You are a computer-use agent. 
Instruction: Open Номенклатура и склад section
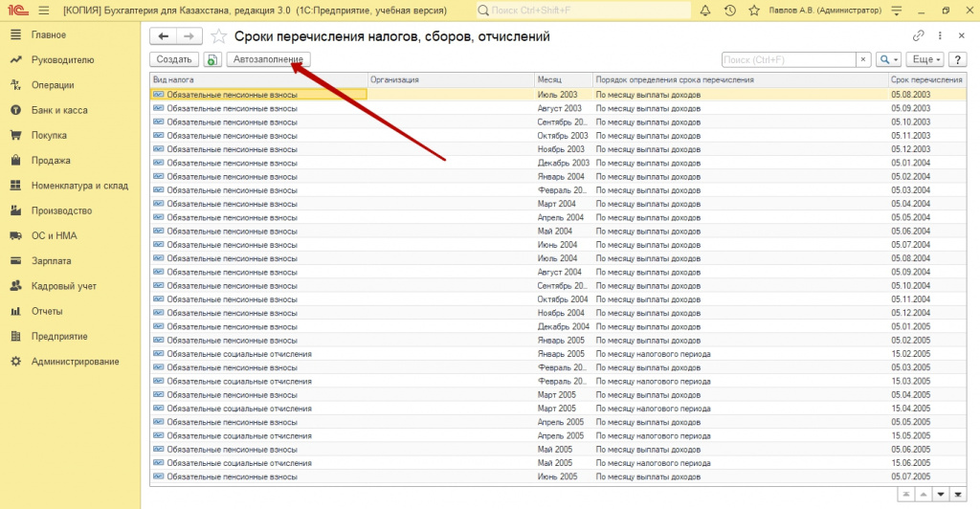[79, 186]
